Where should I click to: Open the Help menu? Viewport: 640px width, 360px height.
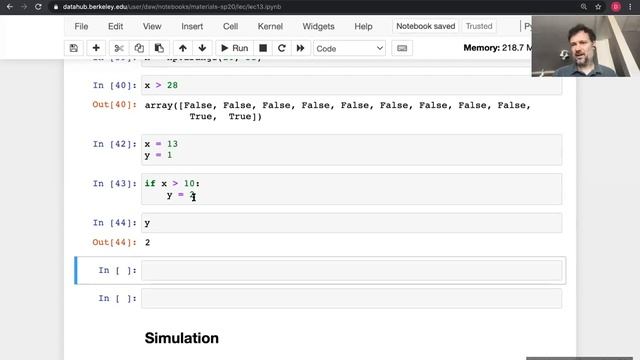click(x=363, y=26)
